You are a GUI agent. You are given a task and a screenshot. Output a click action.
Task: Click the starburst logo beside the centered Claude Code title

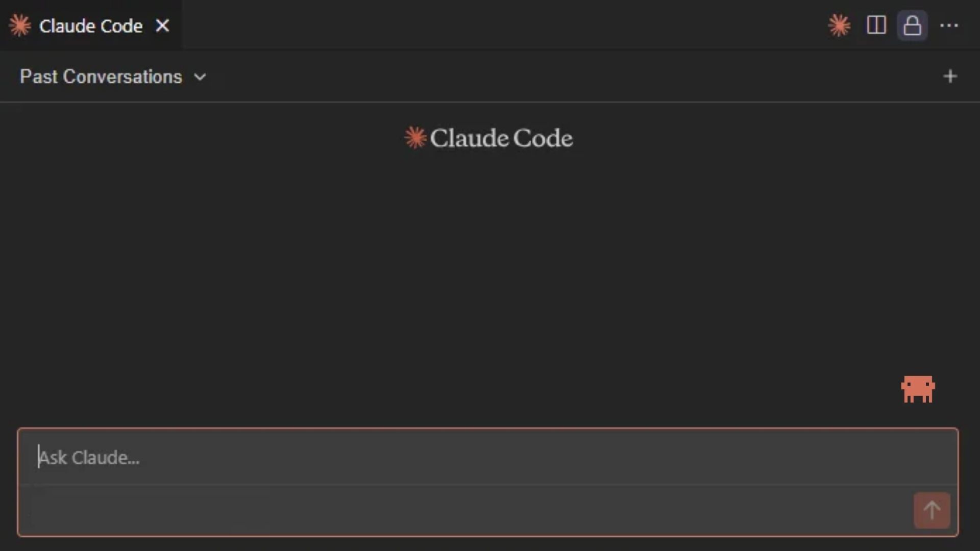click(415, 138)
